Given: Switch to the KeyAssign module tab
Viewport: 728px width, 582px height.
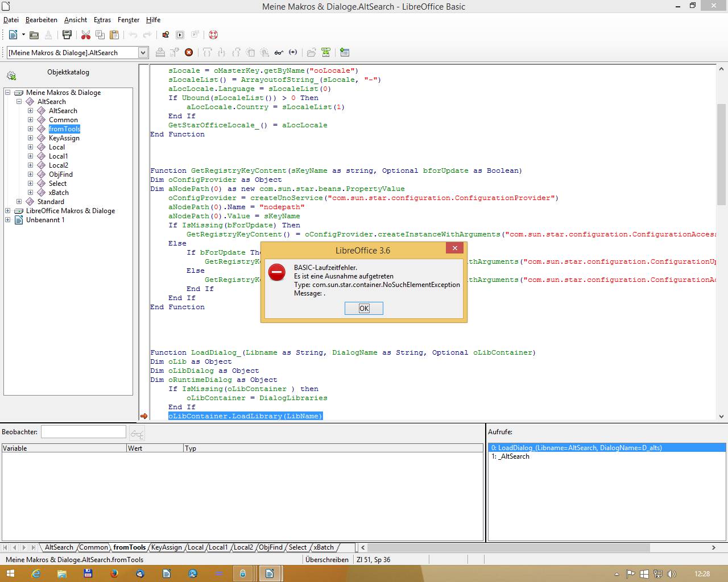Looking at the screenshot, I should point(167,547).
